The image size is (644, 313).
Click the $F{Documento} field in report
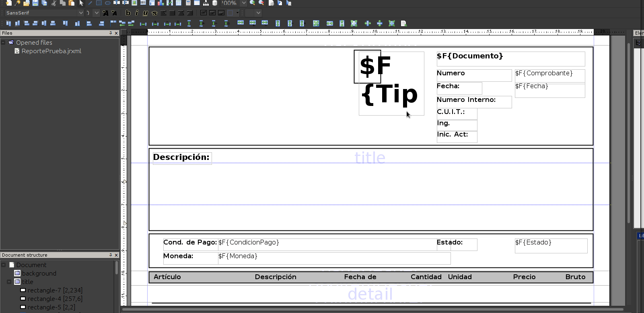pyautogui.click(x=510, y=58)
